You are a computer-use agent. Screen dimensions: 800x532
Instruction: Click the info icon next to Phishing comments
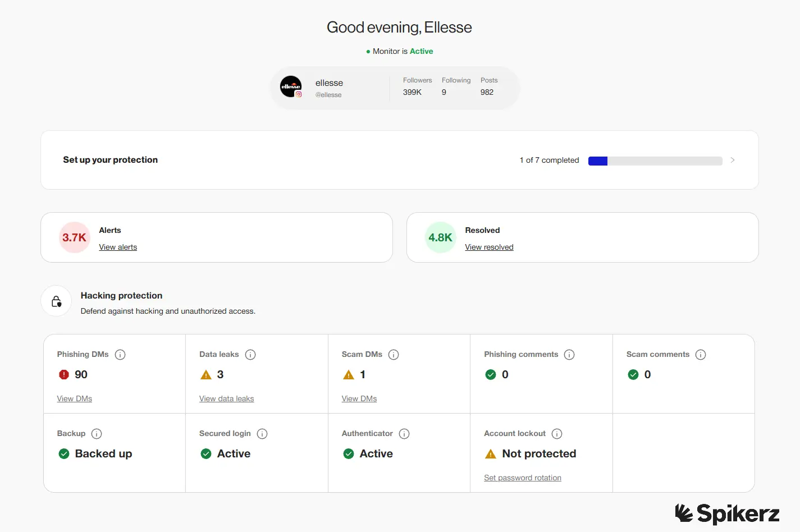569,355
